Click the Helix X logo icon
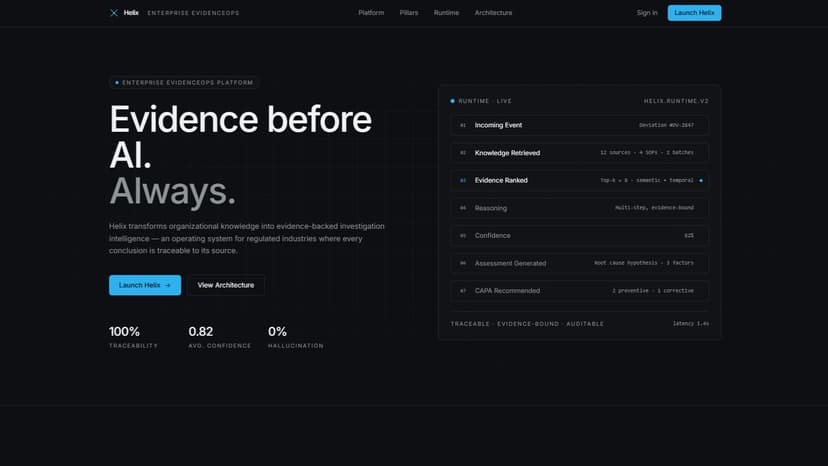This screenshot has height=466, width=828. [x=114, y=13]
